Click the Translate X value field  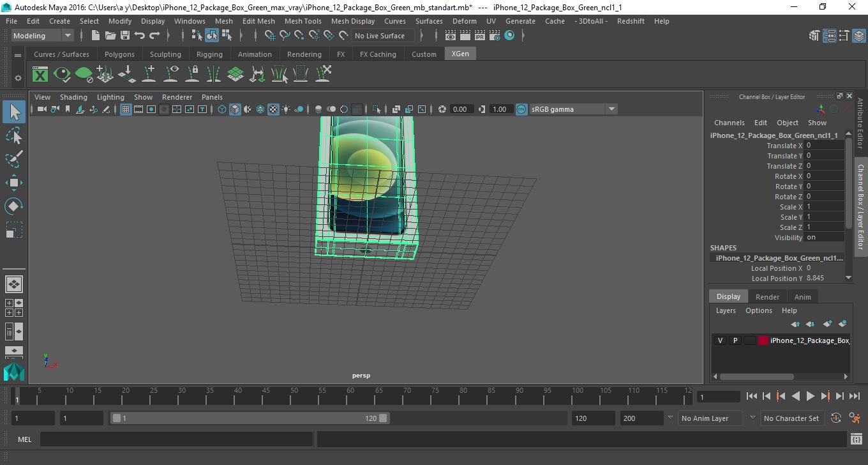(x=824, y=146)
